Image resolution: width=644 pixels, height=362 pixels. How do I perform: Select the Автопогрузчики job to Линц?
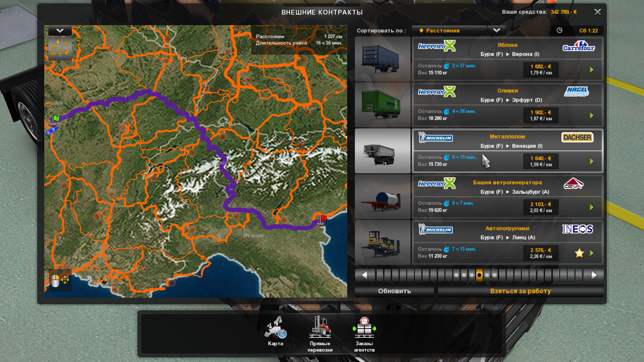tap(507, 243)
